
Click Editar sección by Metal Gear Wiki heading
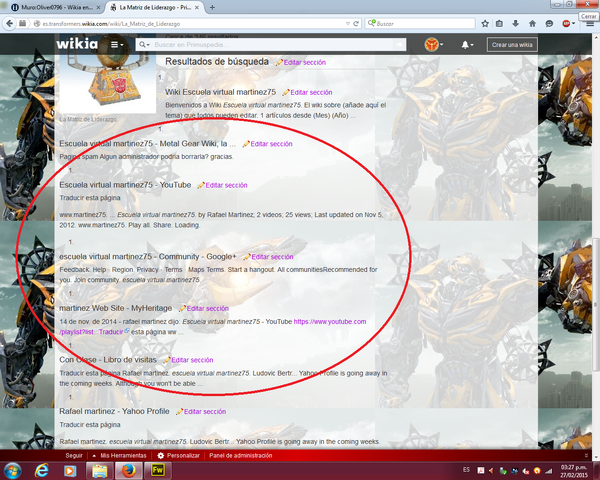tap(271, 144)
